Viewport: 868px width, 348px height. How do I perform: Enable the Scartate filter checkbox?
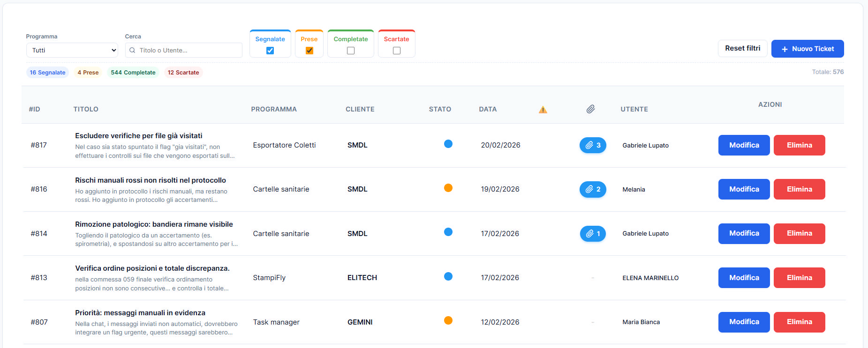[x=396, y=51]
